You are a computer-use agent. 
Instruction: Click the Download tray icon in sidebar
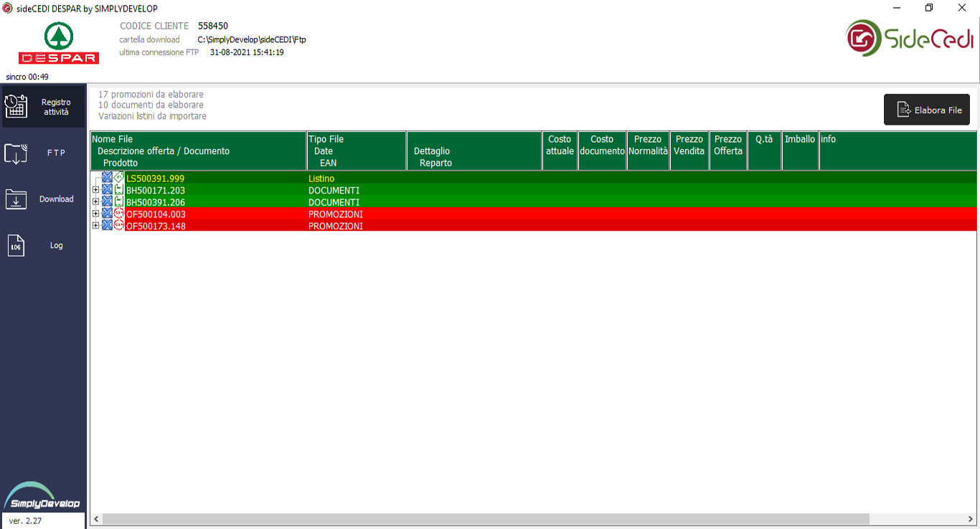pos(16,199)
